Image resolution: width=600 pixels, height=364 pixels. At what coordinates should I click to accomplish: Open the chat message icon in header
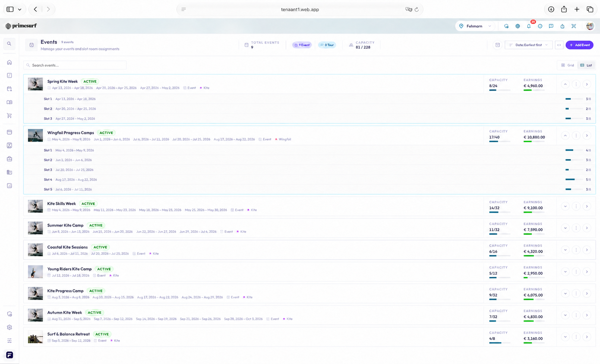(x=551, y=26)
